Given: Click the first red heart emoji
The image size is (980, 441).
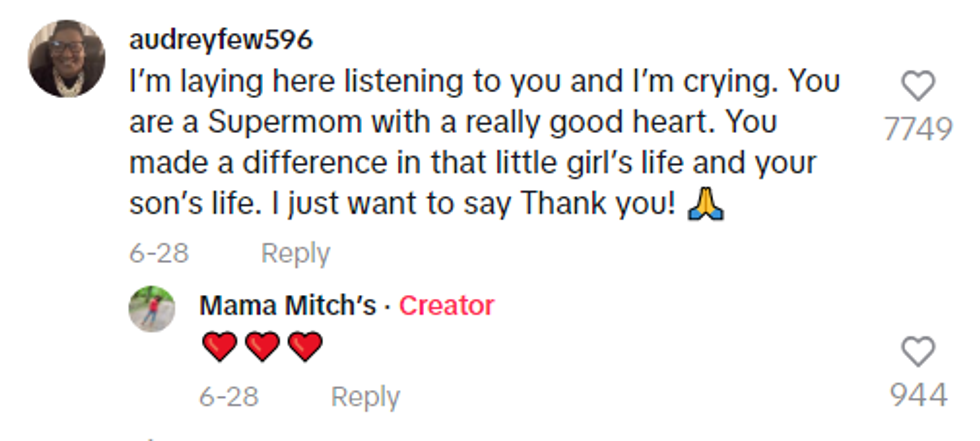Looking at the screenshot, I should tap(219, 347).
